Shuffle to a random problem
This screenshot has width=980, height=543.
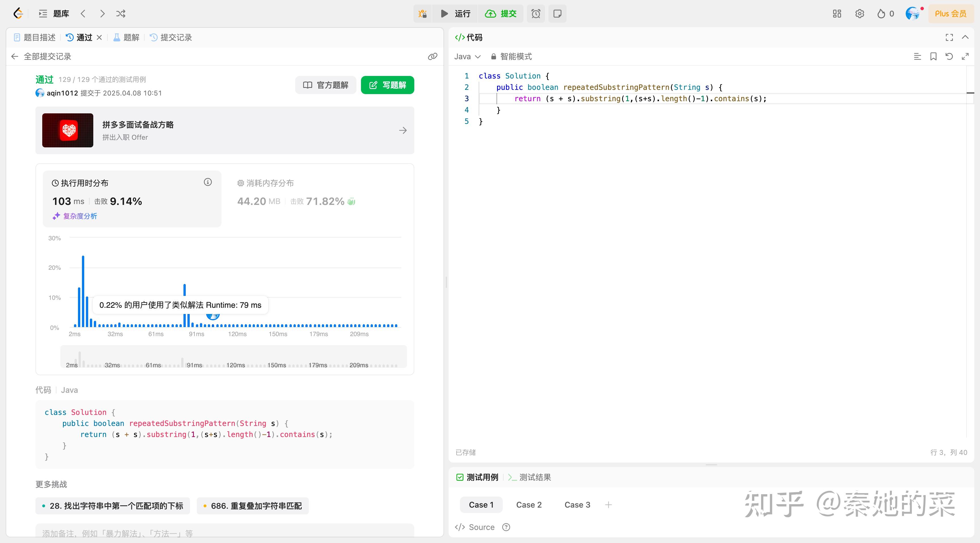coord(121,13)
